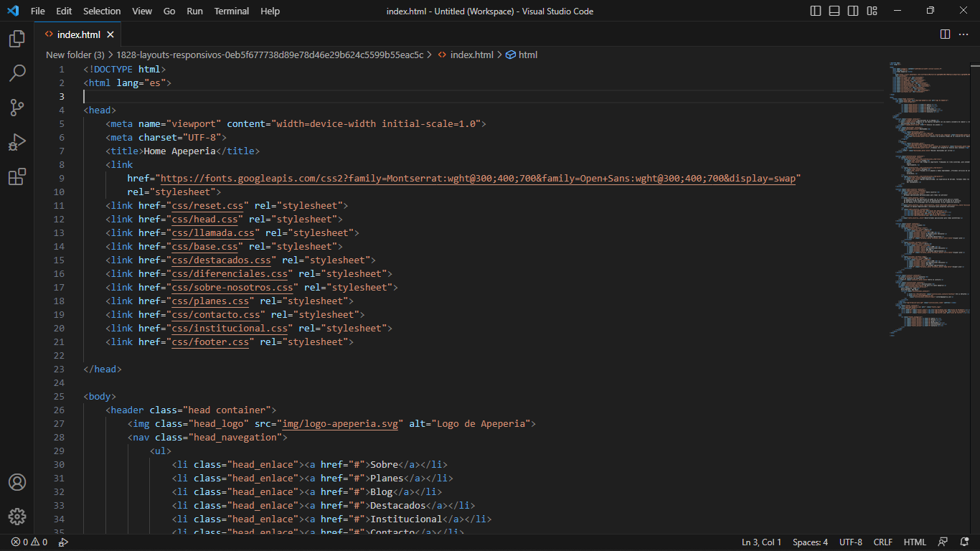Open the Manage gear icon

pyautogui.click(x=17, y=517)
